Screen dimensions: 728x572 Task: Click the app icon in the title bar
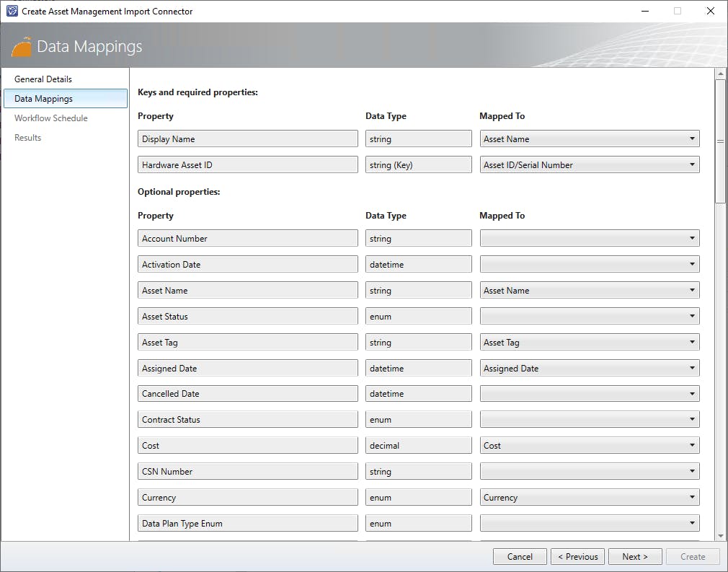click(x=12, y=11)
